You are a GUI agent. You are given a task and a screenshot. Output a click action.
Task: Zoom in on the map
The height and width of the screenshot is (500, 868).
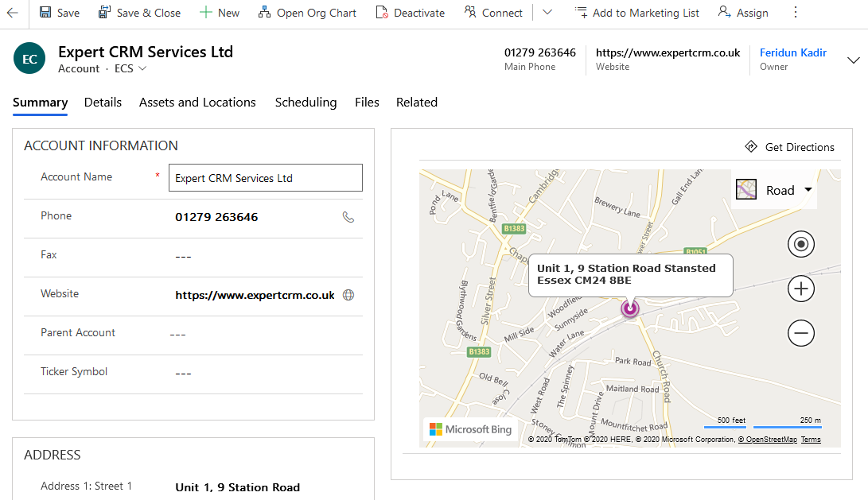pyautogui.click(x=800, y=289)
